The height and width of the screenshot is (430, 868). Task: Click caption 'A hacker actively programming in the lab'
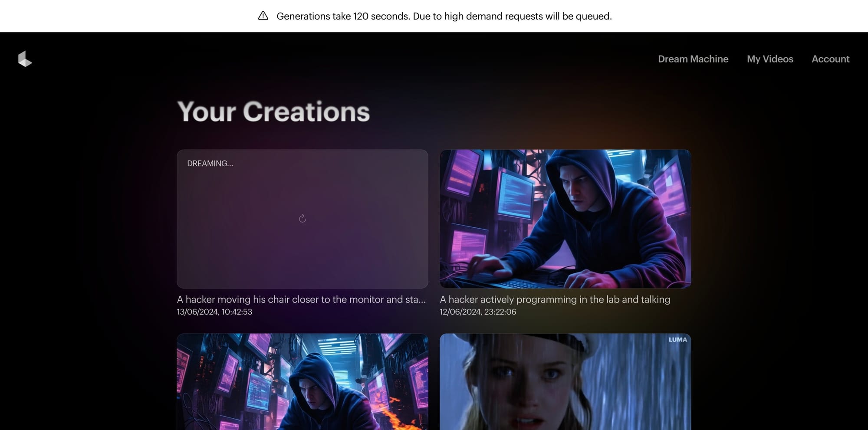coord(555,299)
